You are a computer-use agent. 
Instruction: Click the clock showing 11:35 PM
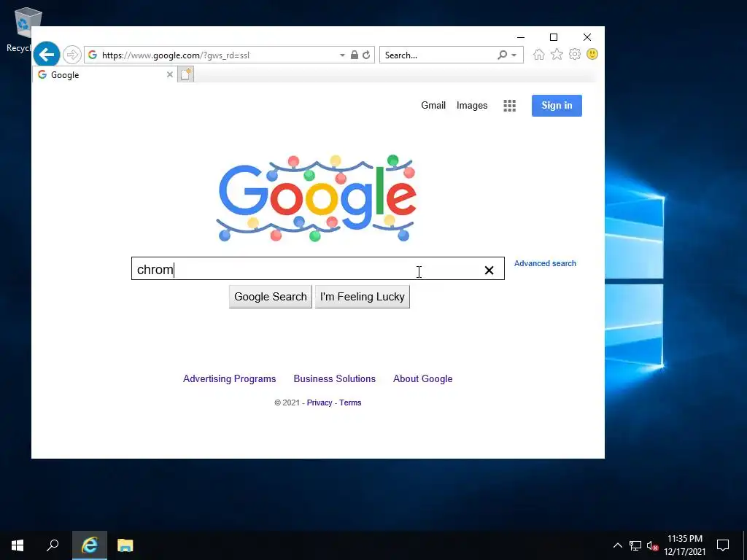[x=684, y=545]
